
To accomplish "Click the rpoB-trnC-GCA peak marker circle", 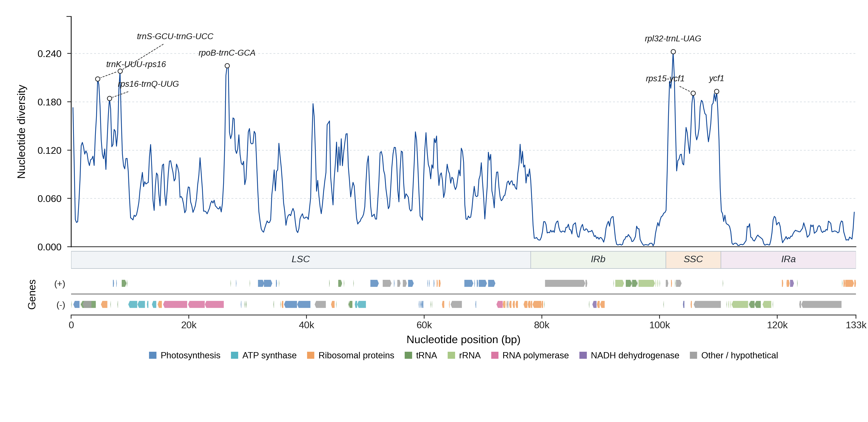I will [227, 66].
